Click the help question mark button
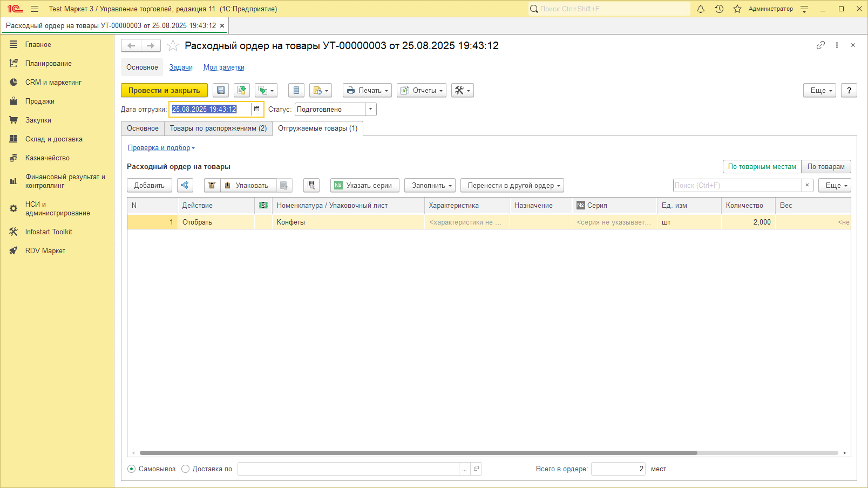The width and height of the screenshot is (868, 488). tap(849, 90)
